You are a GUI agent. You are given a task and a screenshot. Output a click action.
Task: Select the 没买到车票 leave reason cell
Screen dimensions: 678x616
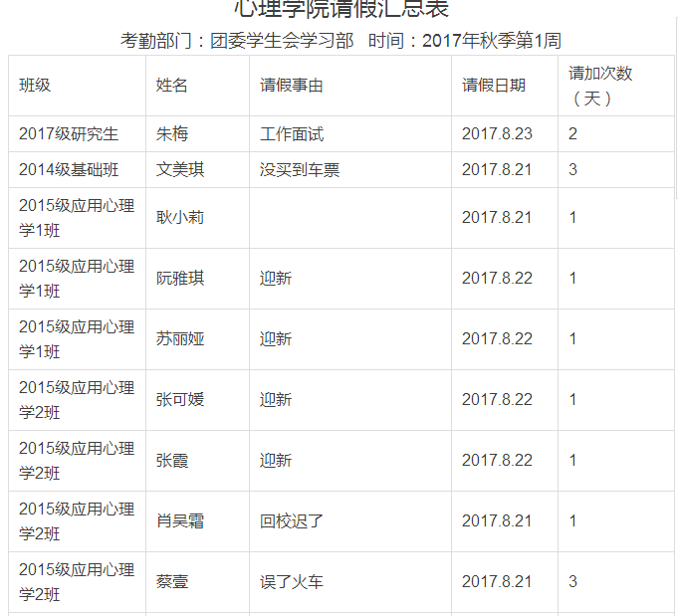[300, 170]
